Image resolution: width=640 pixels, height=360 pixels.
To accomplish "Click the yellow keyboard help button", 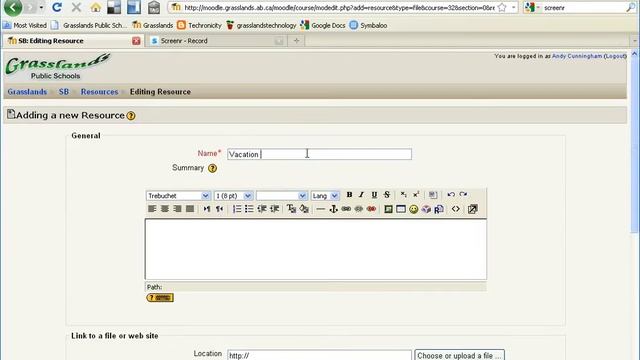I will point(160,298).
